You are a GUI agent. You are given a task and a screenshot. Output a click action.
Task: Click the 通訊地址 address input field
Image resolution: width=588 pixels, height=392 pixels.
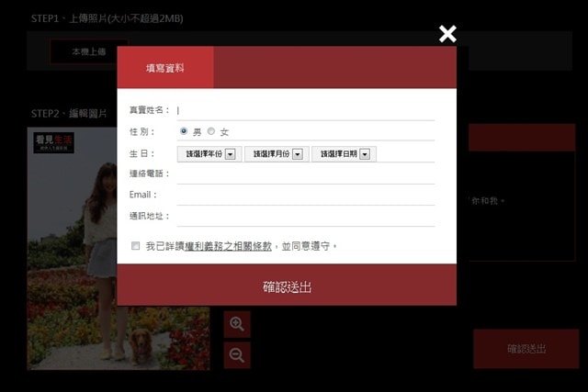(305, 216)
